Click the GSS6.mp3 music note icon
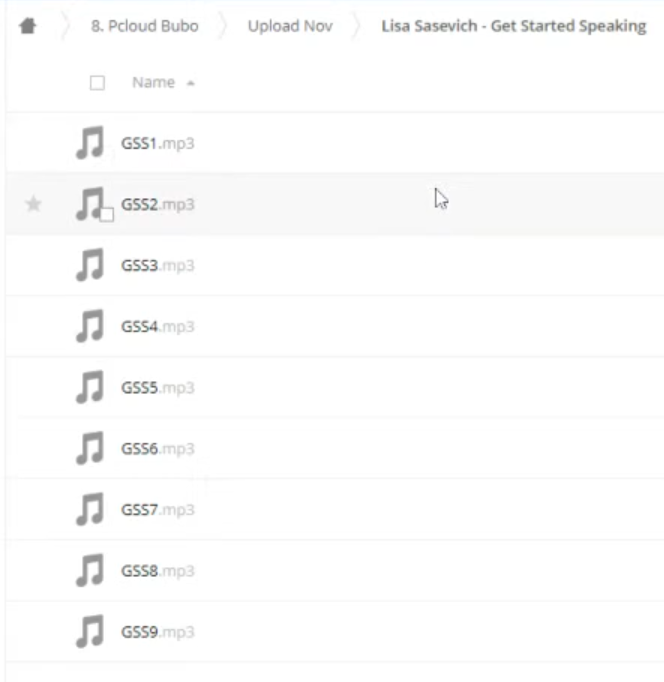 (x=90, y=448)
